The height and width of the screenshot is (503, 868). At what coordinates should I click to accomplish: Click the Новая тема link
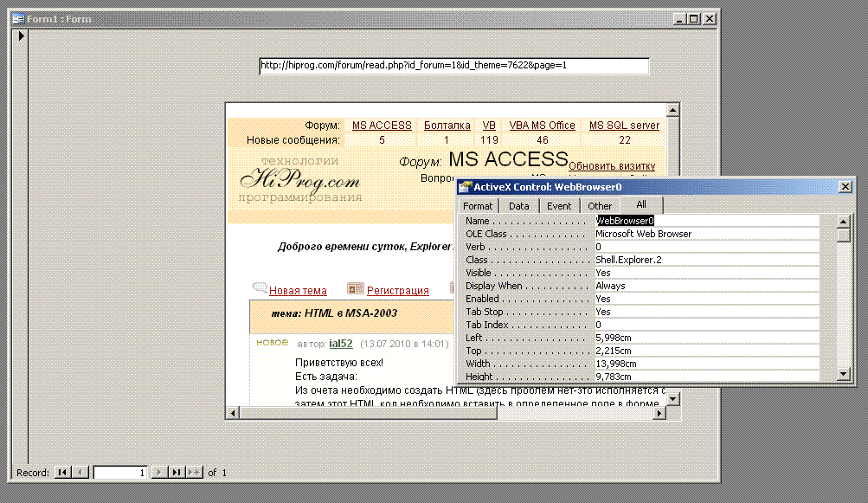click(x=298, y=290)
